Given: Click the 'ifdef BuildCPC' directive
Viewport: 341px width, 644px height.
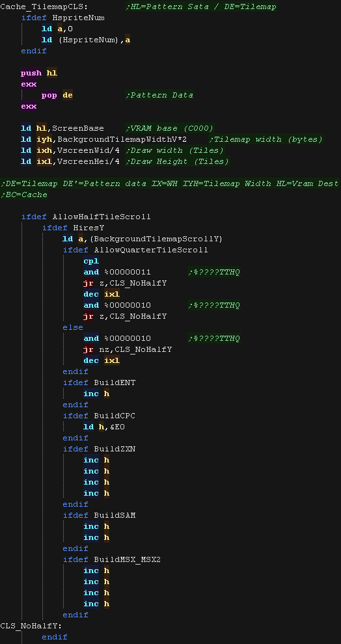Looking at the screenshot, I should click(x=99, y=416).
